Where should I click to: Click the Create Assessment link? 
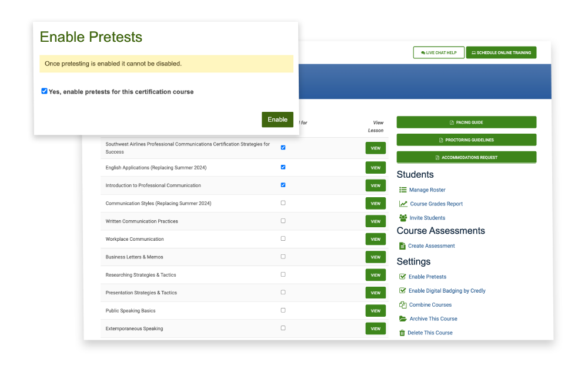pos(431,246)
